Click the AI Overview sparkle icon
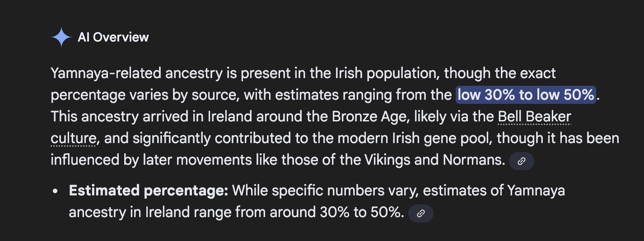Viewport: 644px width, 241px height. click(x=61, y=37)
